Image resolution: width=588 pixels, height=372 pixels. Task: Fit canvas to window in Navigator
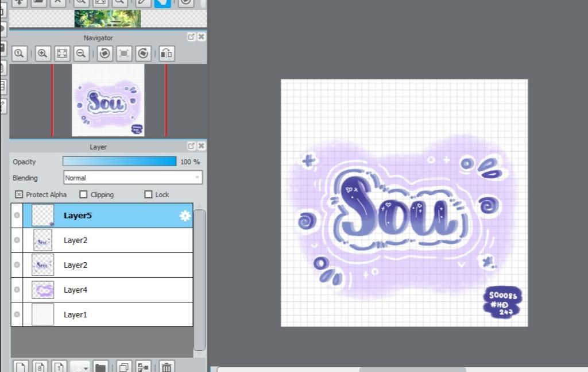[x=62, y=53]
